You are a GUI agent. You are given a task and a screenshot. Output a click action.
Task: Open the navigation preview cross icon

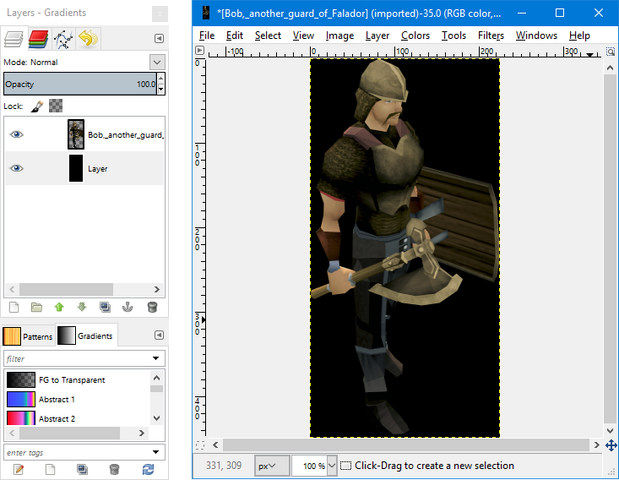611,445
